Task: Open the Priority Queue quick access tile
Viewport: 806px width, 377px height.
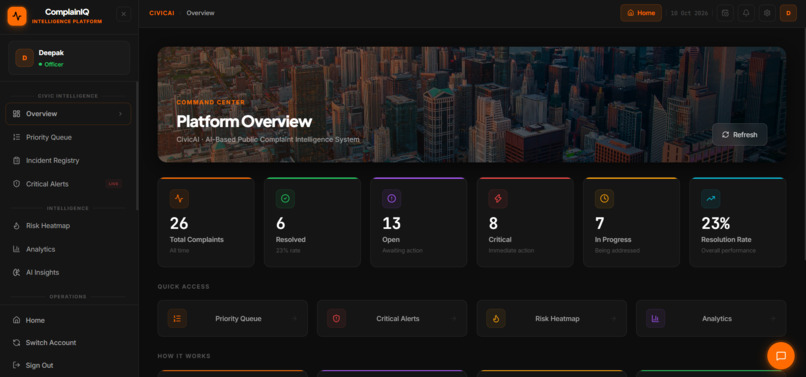Action: [x=232, y=318]
